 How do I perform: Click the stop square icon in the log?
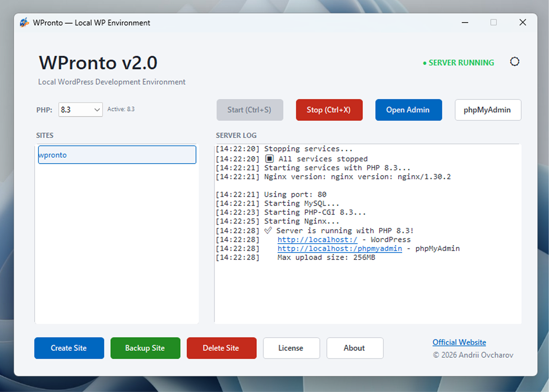tap(269, 159)
